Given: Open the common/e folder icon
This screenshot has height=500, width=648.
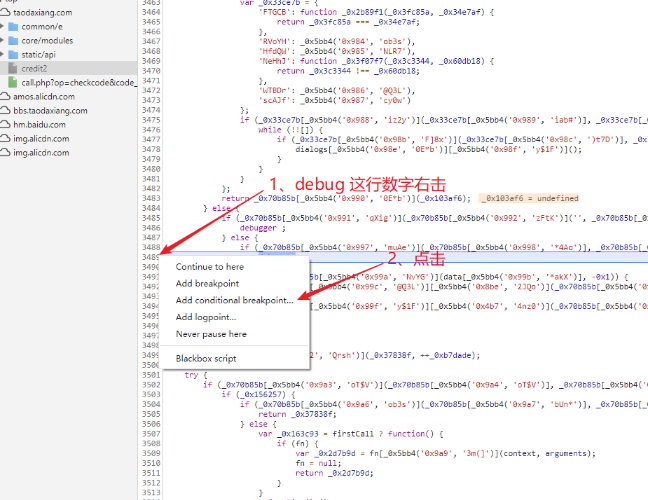Looking at the screenshot, I should pyautogui.click(x=13, y=27).
